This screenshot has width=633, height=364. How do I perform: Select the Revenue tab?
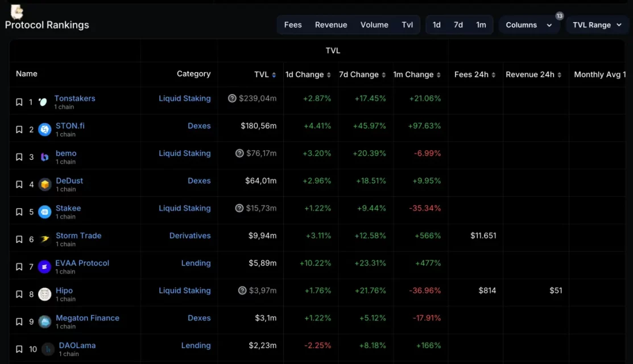coord(331,25)
